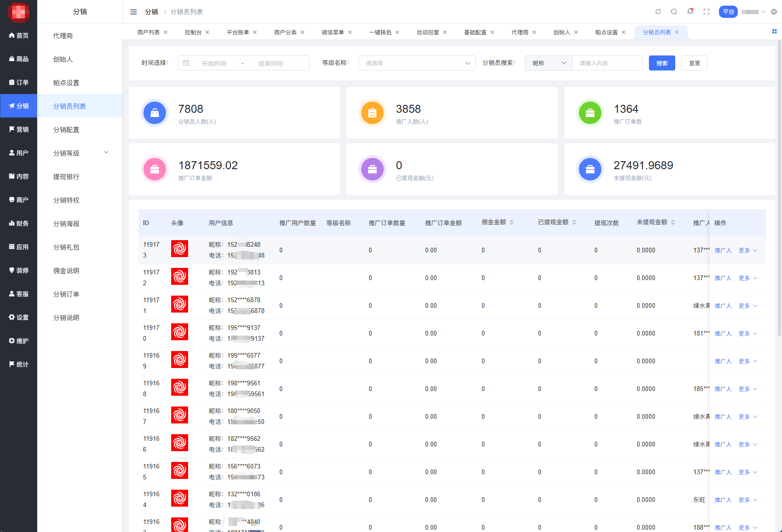Open the settings gear in header
Viewport: 782px width, 532px height.
click(x=774, y=12)
